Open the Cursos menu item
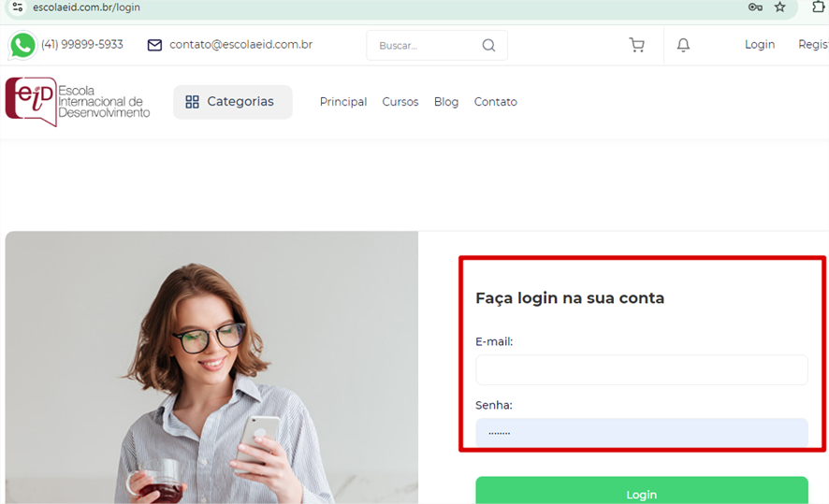The height and width of the screenshot is (504, 829). 400,102
